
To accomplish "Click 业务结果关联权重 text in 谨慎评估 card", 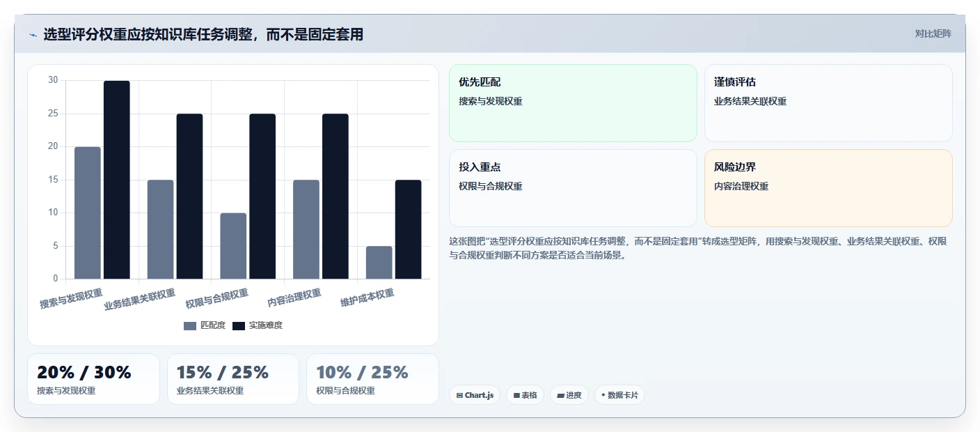I will tap(750, 101).
